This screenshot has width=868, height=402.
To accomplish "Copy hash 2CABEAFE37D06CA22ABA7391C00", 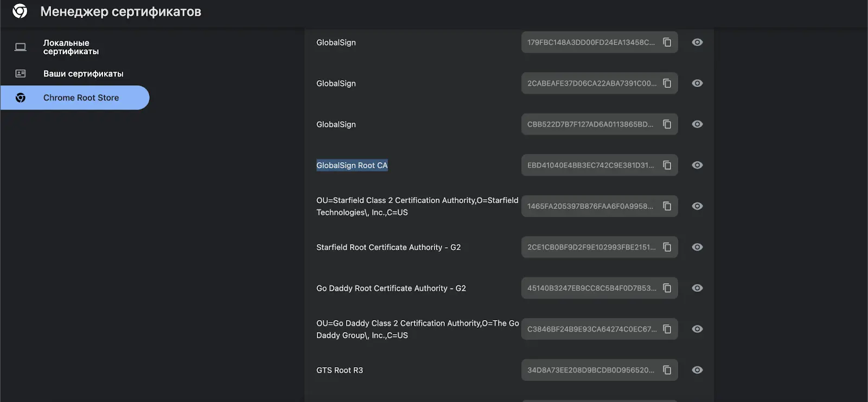I will pos(667,83).
